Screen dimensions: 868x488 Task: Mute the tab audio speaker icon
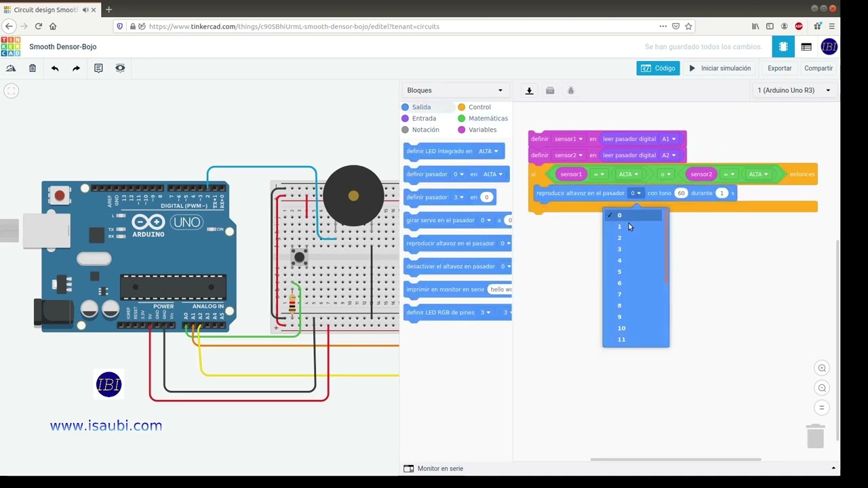pyautogui.click(x=85, y=9)
